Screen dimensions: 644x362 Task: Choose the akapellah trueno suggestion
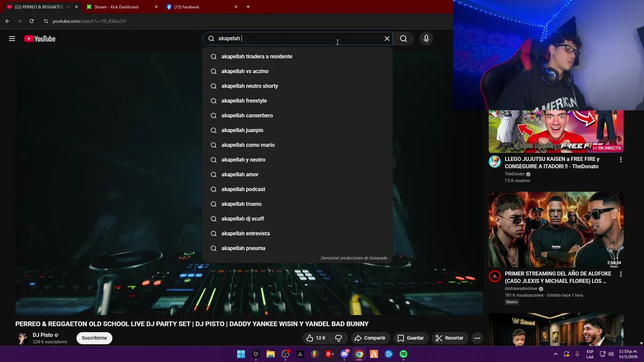tap(297, 204)
